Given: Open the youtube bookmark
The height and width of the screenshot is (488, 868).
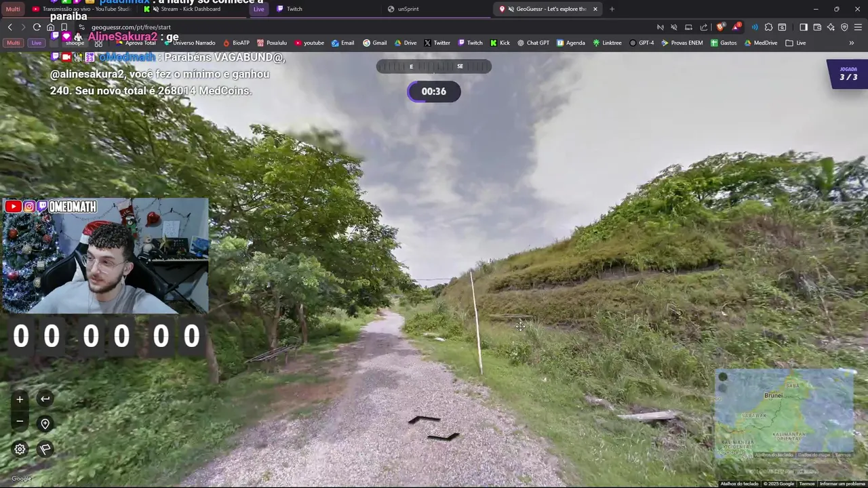Looking at the screenshot, I should pyautogui.click(x=309, y=43).
